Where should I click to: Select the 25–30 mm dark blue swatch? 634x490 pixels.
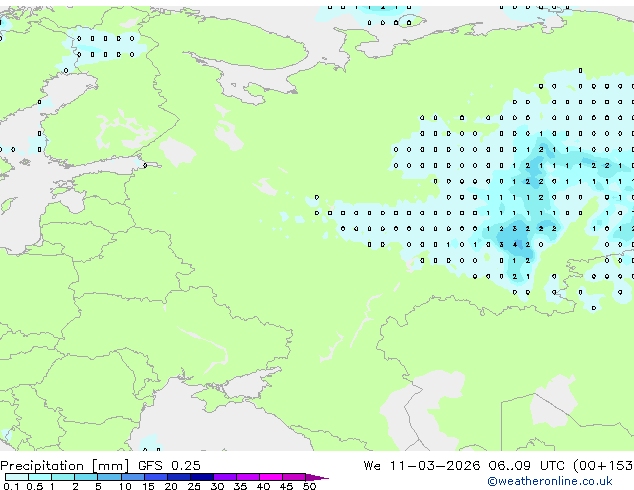point(201,477)
